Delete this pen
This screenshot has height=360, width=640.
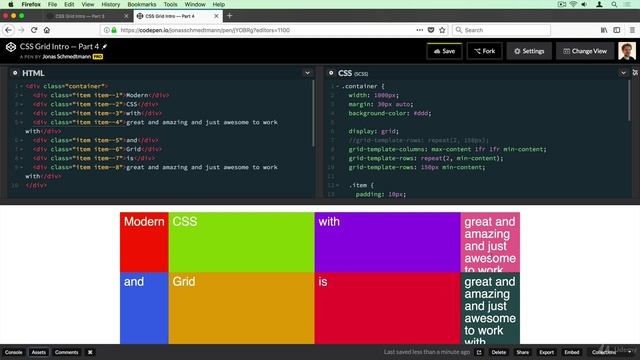(499, 352)
